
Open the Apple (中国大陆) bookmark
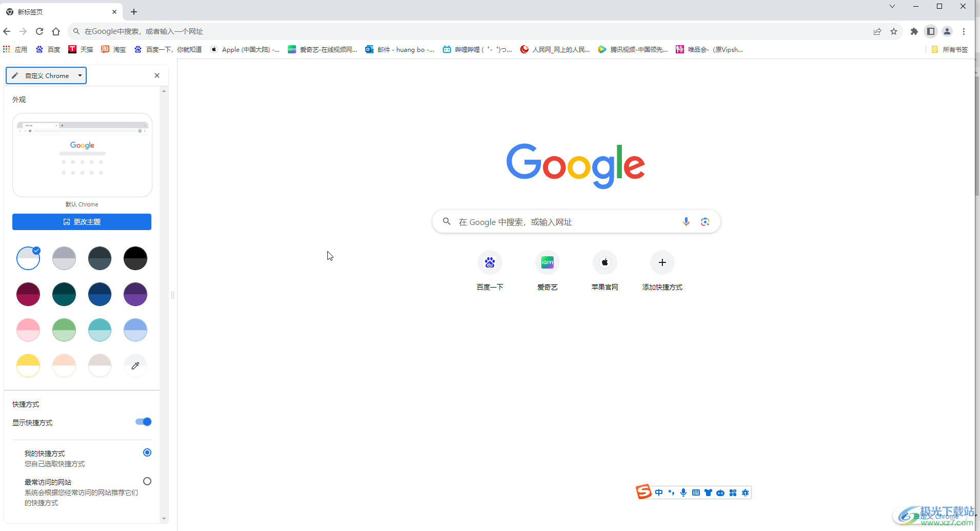point(245,49)
